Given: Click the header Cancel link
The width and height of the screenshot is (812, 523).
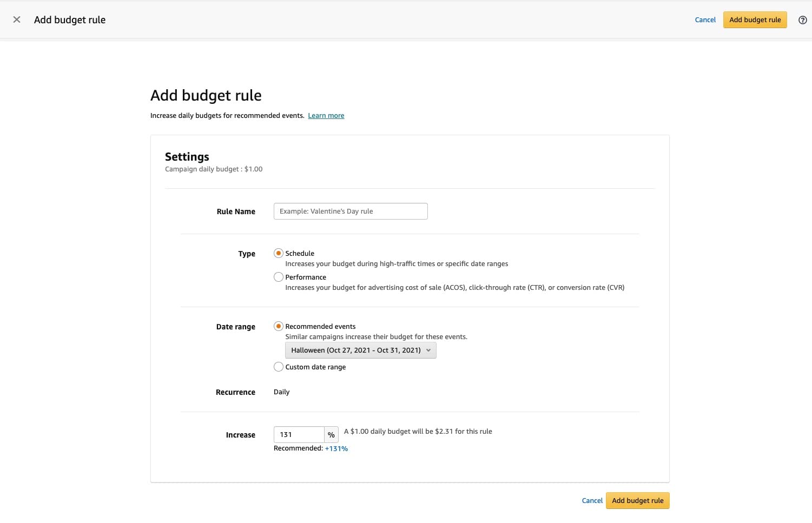Looking at the screenshot, I should (x=705, y=20).
